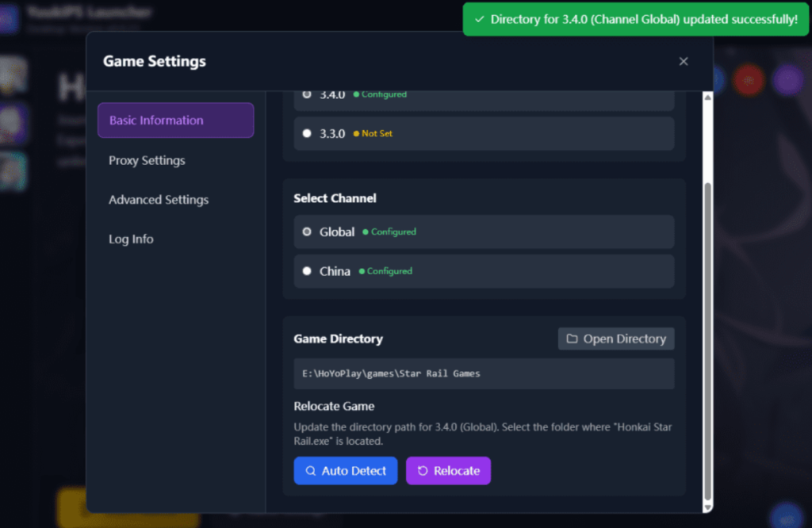Go to the Log Info tab
Image resolution: width=812 pixels, height=528 pixels.
click(x=131, y=239)
